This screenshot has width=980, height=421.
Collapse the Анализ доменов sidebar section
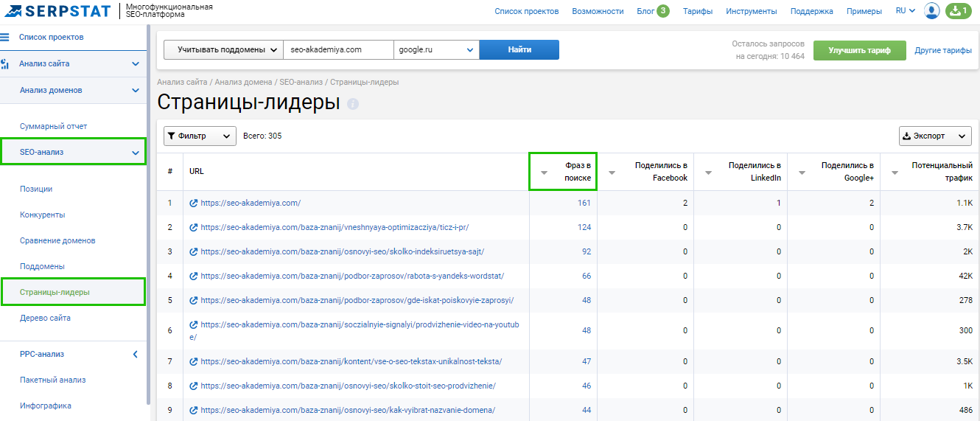pos(135,90)
